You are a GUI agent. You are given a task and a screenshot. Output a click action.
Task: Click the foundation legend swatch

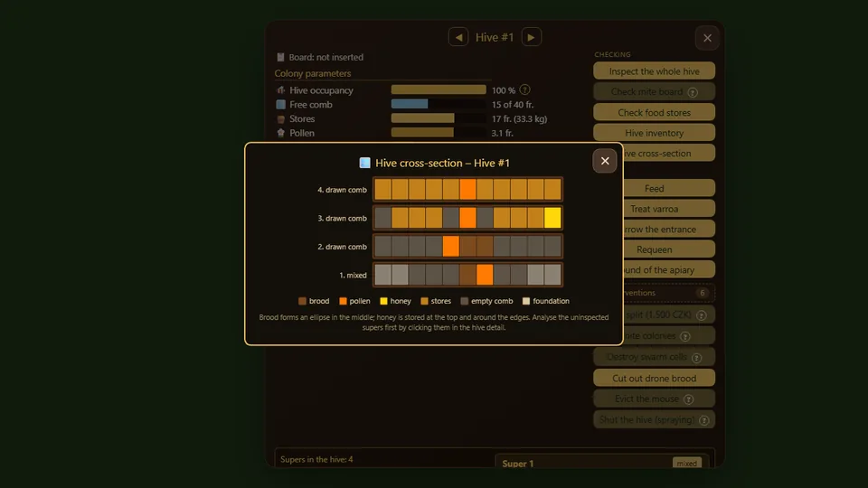(x=526, y=301)
